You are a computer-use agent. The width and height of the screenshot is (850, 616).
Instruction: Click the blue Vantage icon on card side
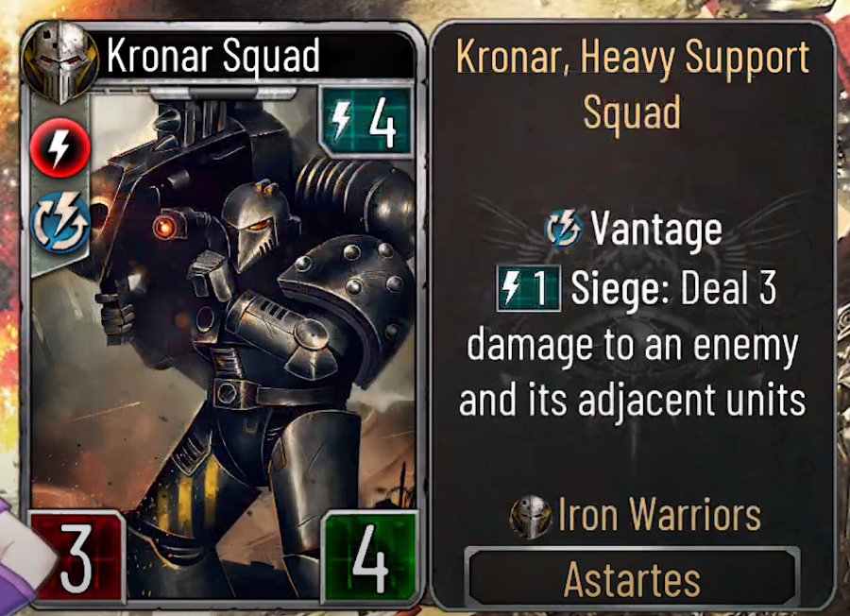(59, 223)
